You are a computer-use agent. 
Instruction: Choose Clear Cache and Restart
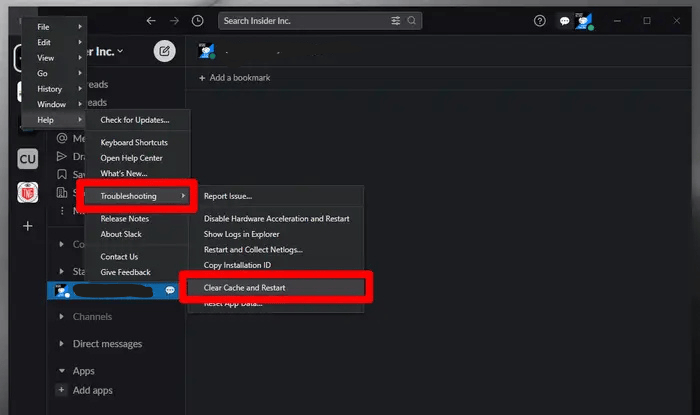click(275, 288)
